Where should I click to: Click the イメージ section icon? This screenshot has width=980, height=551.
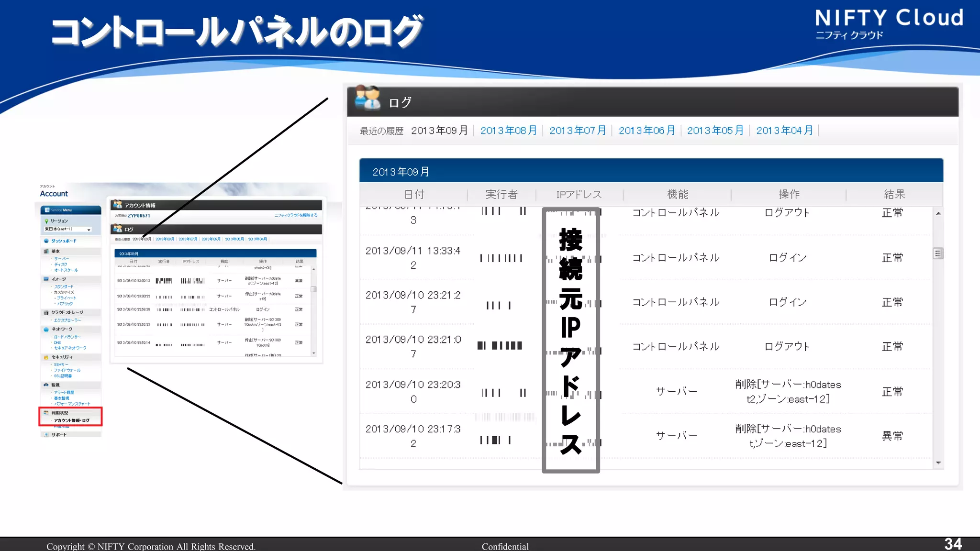click(x=46, y=279)
